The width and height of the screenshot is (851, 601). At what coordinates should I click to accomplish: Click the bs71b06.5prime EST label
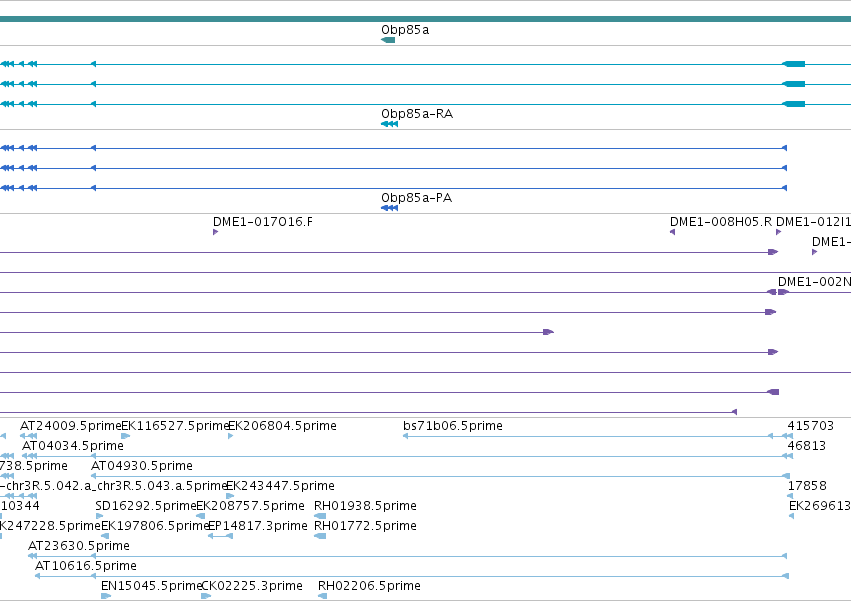pos(453,426)
